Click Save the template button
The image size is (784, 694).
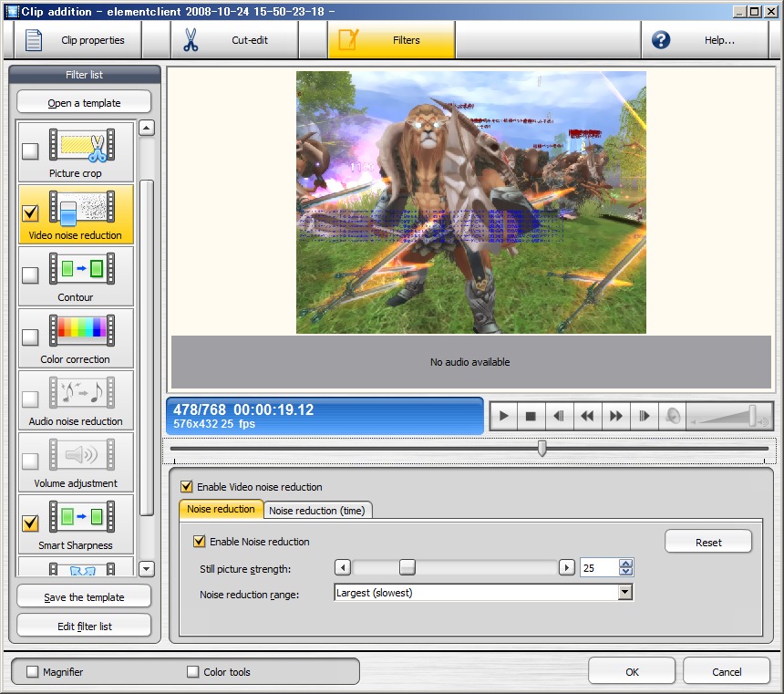click(x=84, y=597)
